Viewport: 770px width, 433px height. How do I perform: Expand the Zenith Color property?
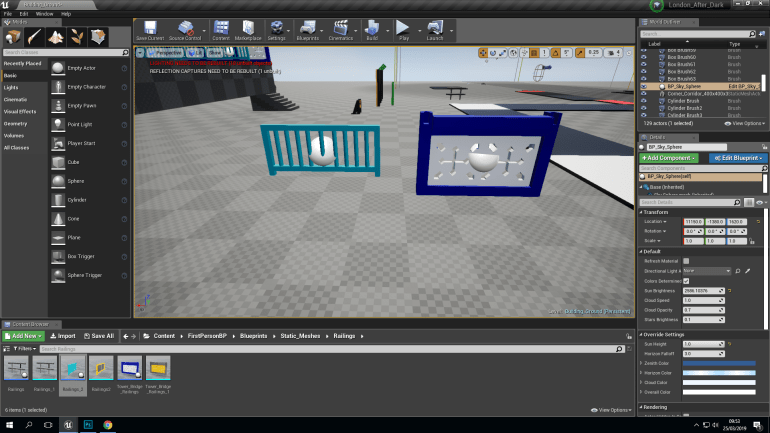641,363
